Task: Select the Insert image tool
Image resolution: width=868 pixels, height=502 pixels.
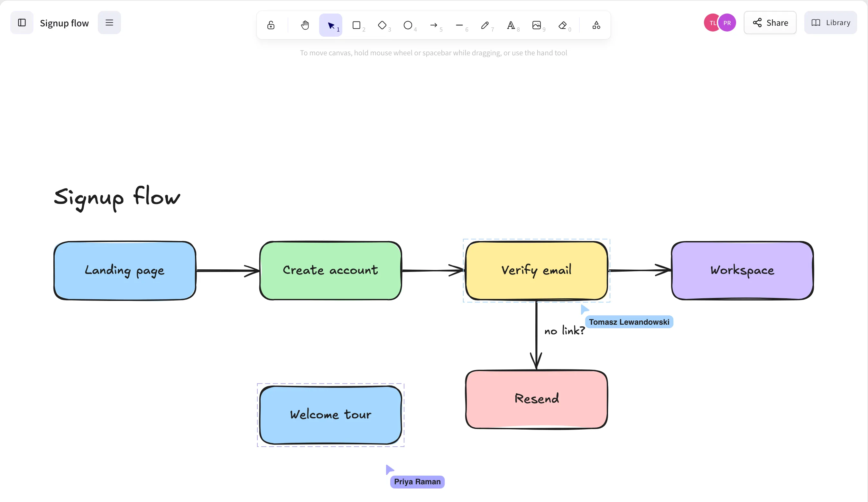Action: (537, 25)
